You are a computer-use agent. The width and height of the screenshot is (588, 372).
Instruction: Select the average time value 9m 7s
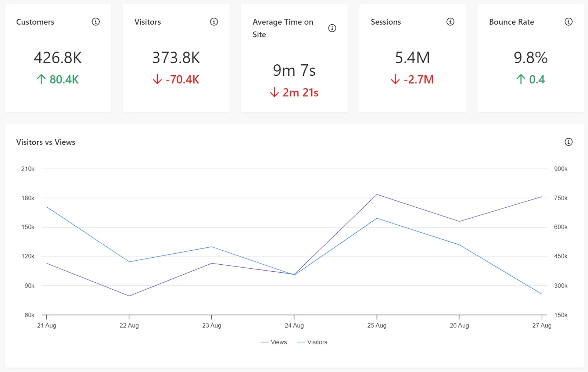click(x=294, y=70)
